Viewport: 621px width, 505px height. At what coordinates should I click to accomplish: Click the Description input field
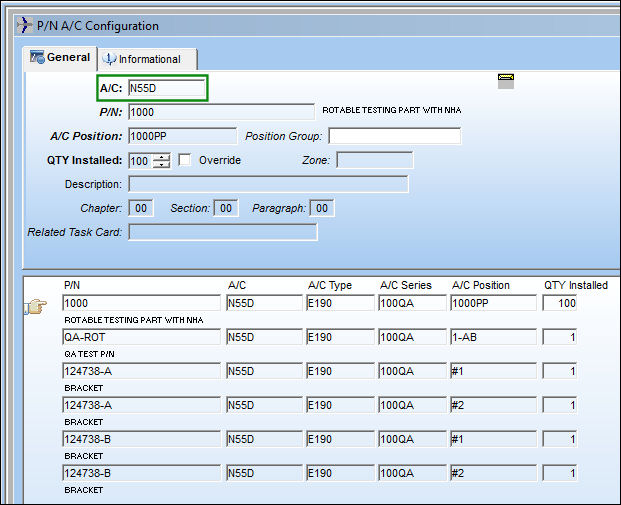[268, 184]
